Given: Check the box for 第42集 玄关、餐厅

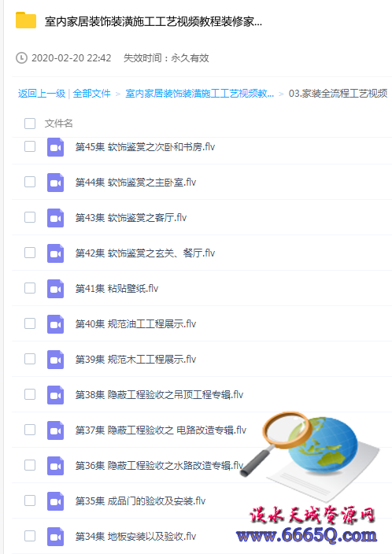Looking at the screenshot, I should pyautogui.click(x=30, y=253).
